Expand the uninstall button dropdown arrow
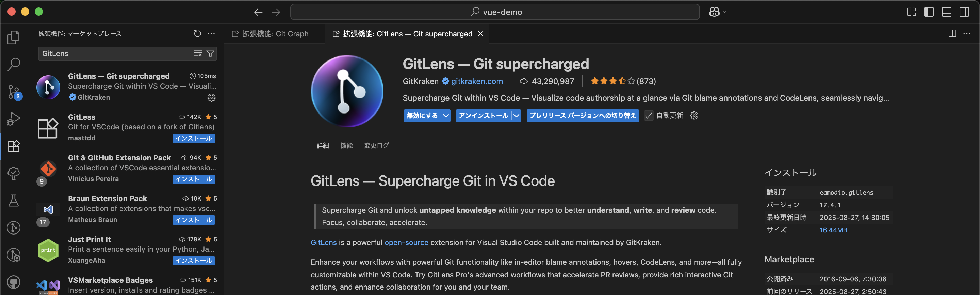This screenshot has width=980, height=295. pyautogui.click(x=516, y=116)
